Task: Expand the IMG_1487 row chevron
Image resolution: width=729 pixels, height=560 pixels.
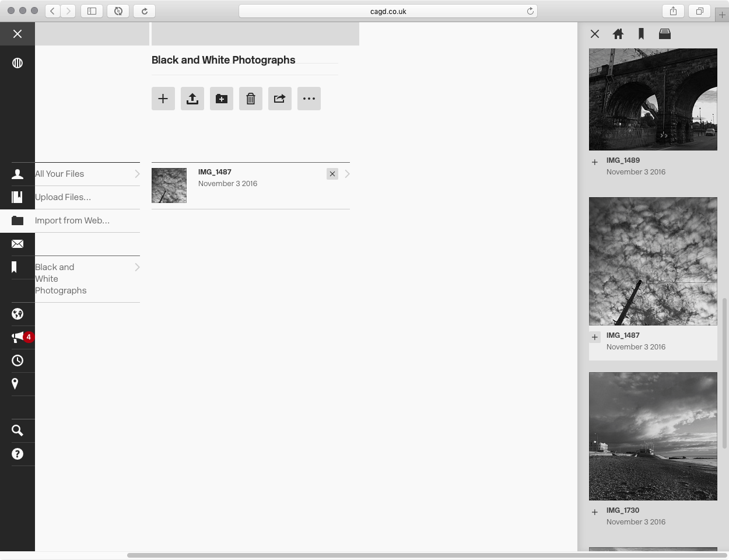Action: point(348,174)
